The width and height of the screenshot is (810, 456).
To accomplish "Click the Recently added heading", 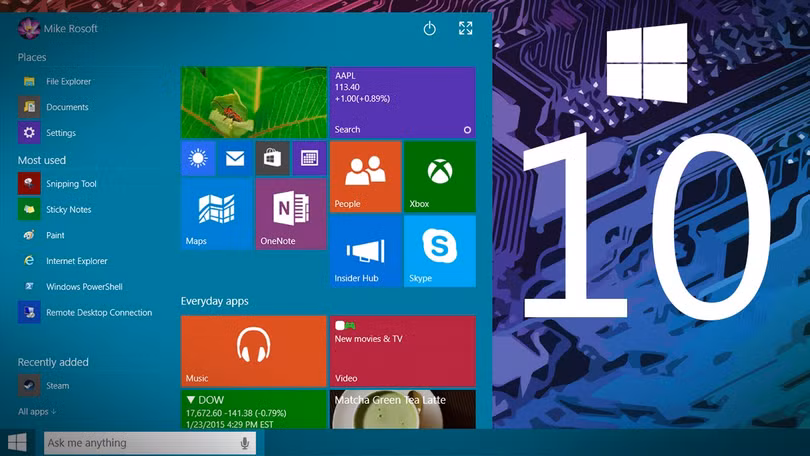I will point(53,362).
